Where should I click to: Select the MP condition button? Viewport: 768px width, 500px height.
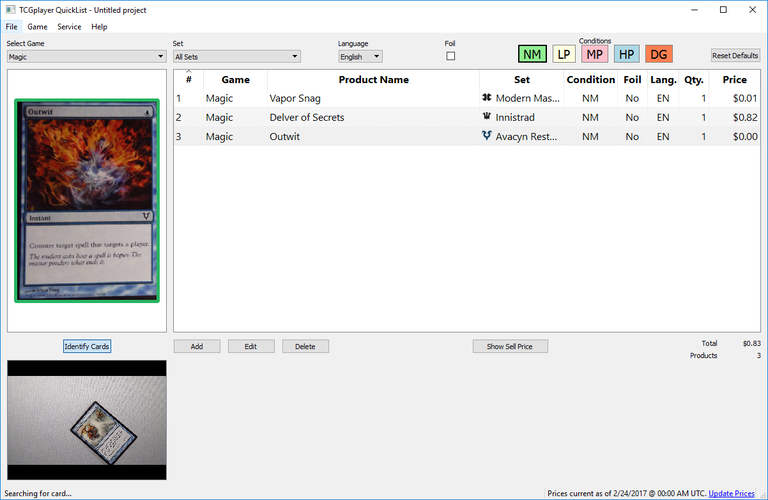point(595,54)
